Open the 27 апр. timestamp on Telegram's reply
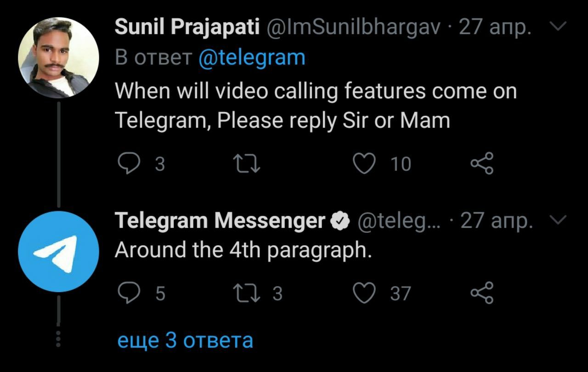This screenshot has height=372, width=588. tap(497, 221)
